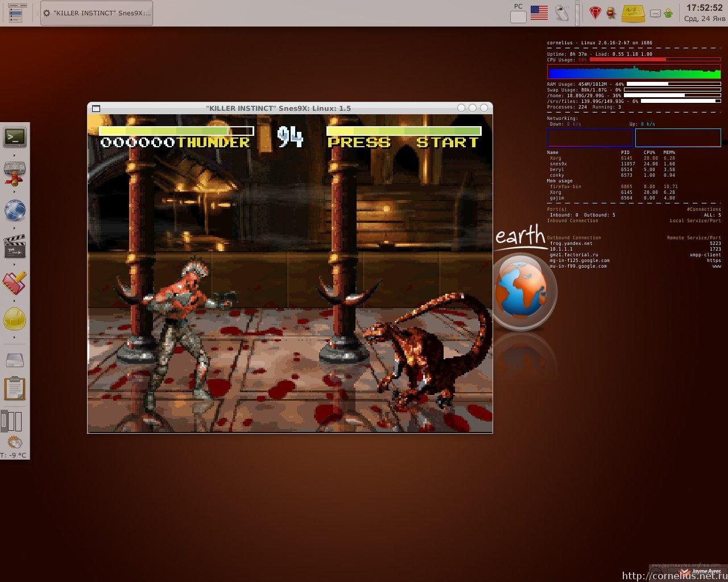This screenshot has width=728, height=582.
Task: Open the yellow notes tray icon
Action: (632, 13)
